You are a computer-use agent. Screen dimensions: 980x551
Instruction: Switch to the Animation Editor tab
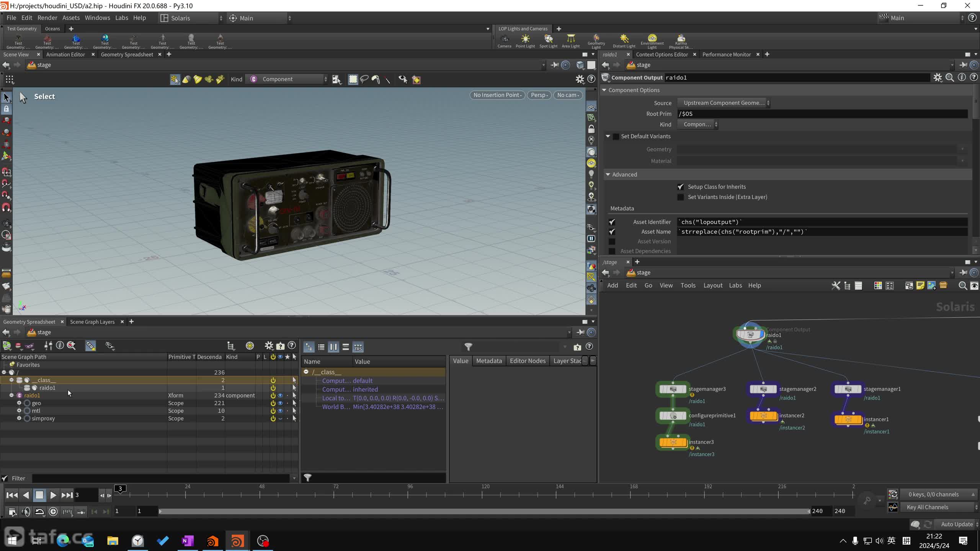click(x=65, y=54)
